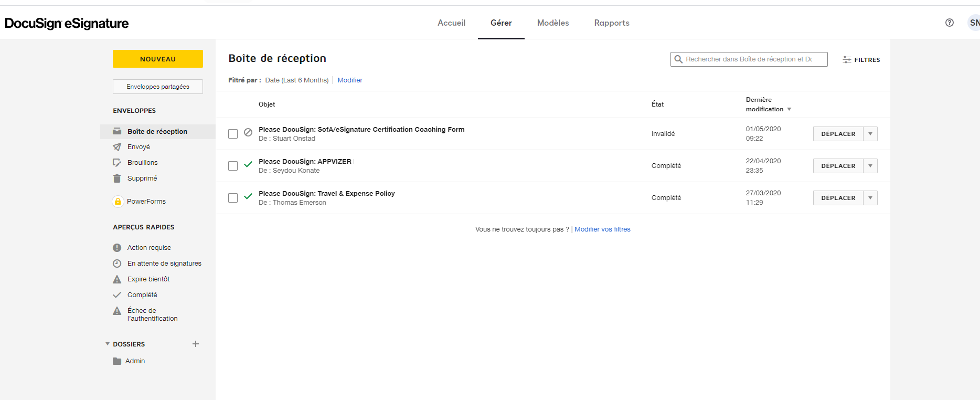
Task: Click the Action requise exclamation icon
Action: tap(117, 248)
